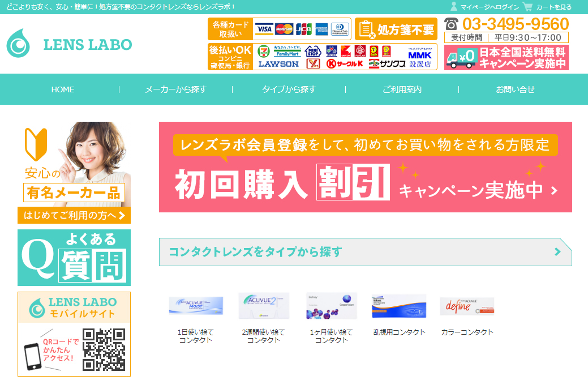This screenshot has height=380, width=588.
Task: Open メーカーから探す menu item
Action: coord(175,89)
